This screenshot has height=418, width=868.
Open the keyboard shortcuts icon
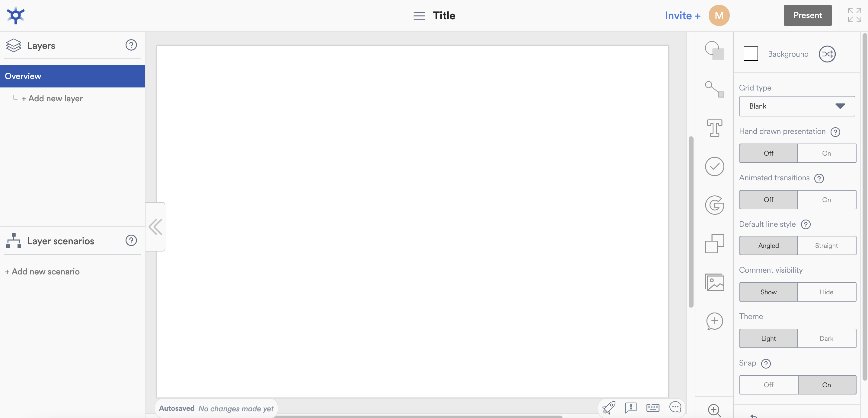[x=653, y=407]
